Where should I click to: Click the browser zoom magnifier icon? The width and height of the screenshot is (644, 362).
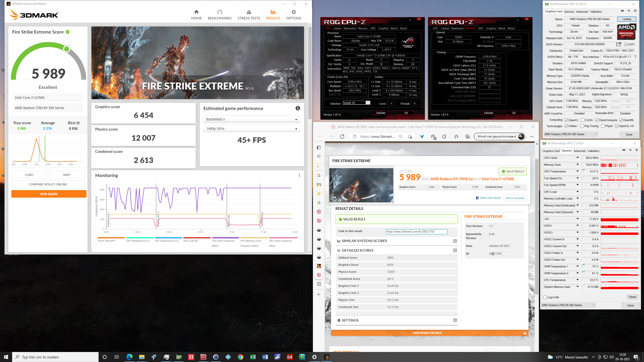coord(401,137)
